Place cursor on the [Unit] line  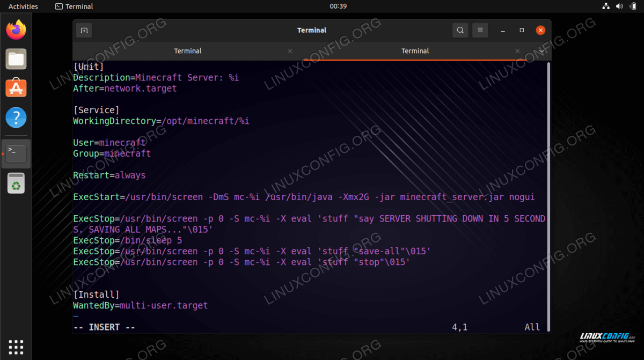(89, 67)
